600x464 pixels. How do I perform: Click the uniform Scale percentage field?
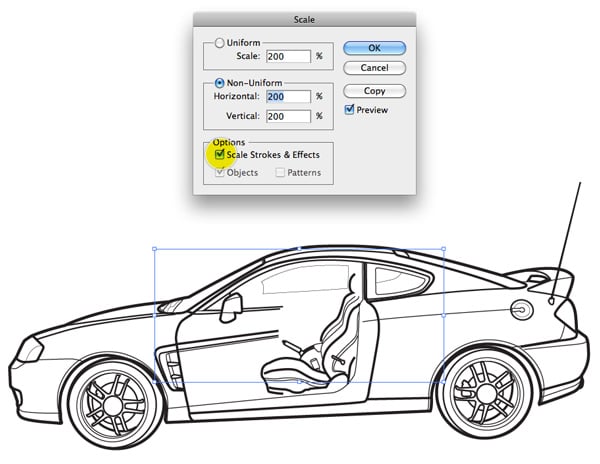(288, 57)
